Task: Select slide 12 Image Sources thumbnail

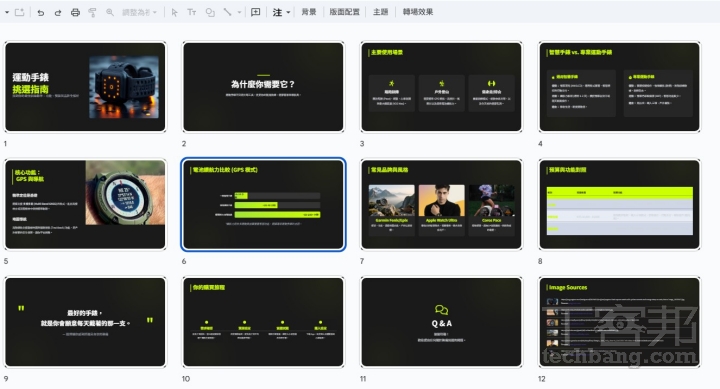Action: coord(619,322)
